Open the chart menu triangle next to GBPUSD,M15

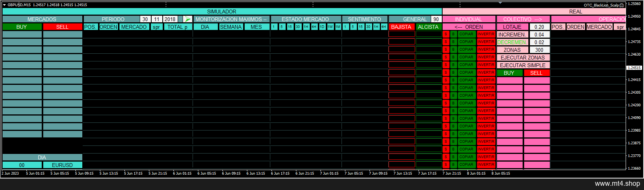tap(4, 5)
